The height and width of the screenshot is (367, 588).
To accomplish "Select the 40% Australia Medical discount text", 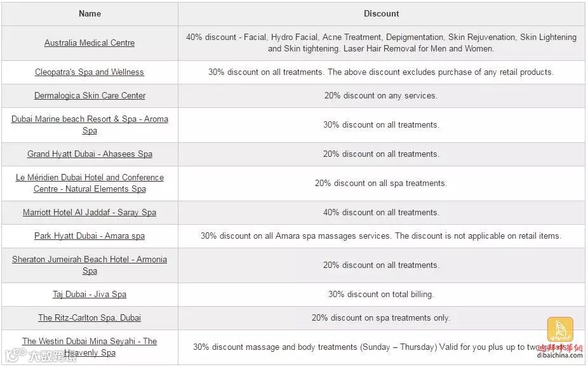I will [x=381, y=43].
